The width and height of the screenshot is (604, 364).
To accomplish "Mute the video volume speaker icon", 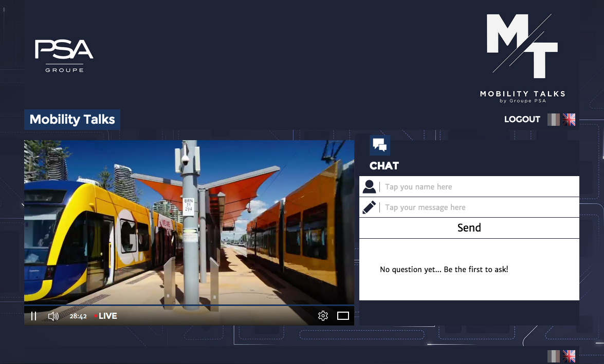I will coord(53,316).
